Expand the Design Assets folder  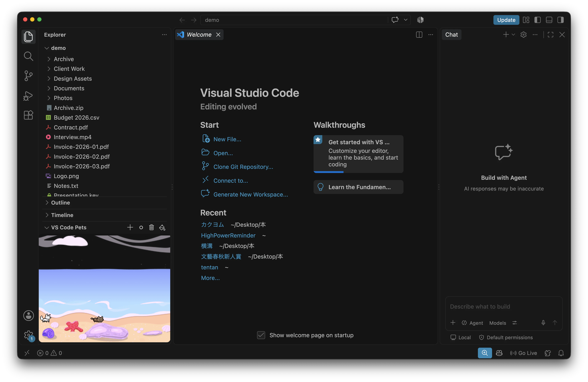49,79
